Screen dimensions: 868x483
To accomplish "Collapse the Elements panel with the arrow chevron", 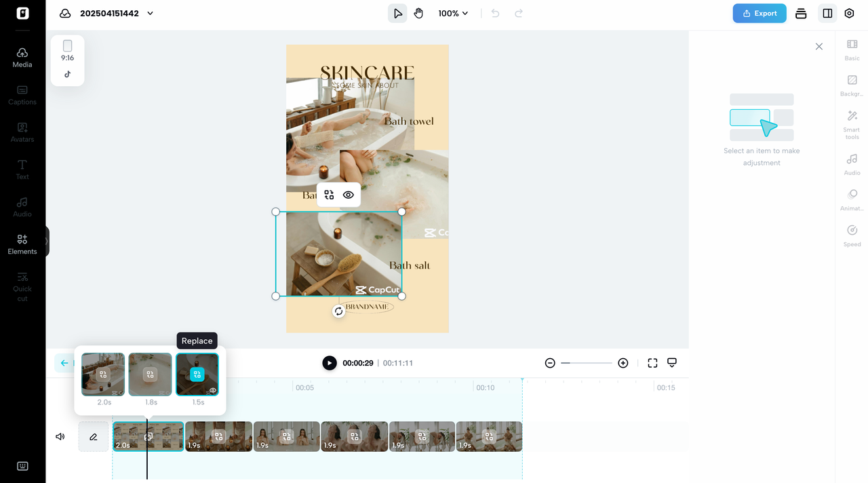I will (47, 241).
